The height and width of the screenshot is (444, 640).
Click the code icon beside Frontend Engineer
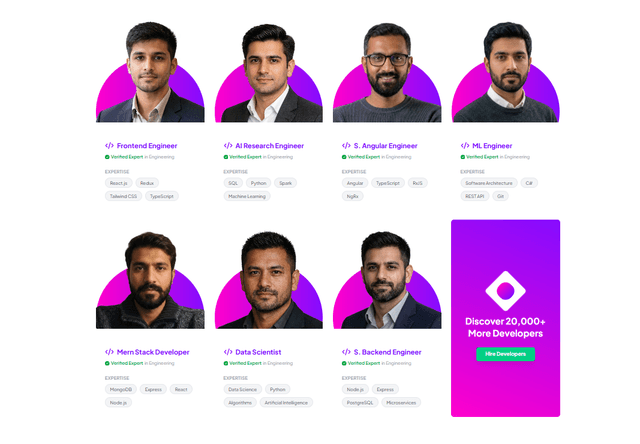[x=109, y=146]
